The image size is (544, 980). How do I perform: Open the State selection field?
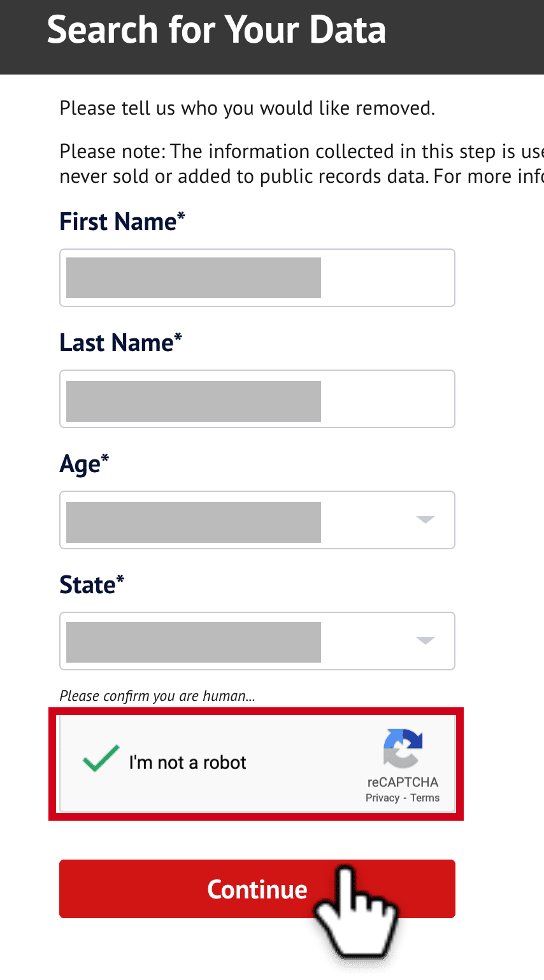pos(257,641)
